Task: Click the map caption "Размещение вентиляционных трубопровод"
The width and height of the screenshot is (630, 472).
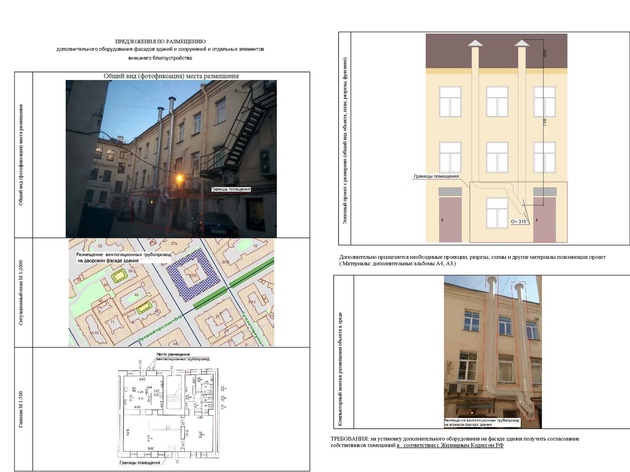Action: [124, 255]
